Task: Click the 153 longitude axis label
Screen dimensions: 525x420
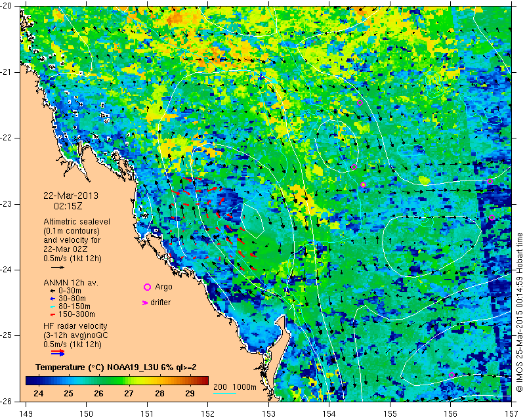Action: coord(268,414)
